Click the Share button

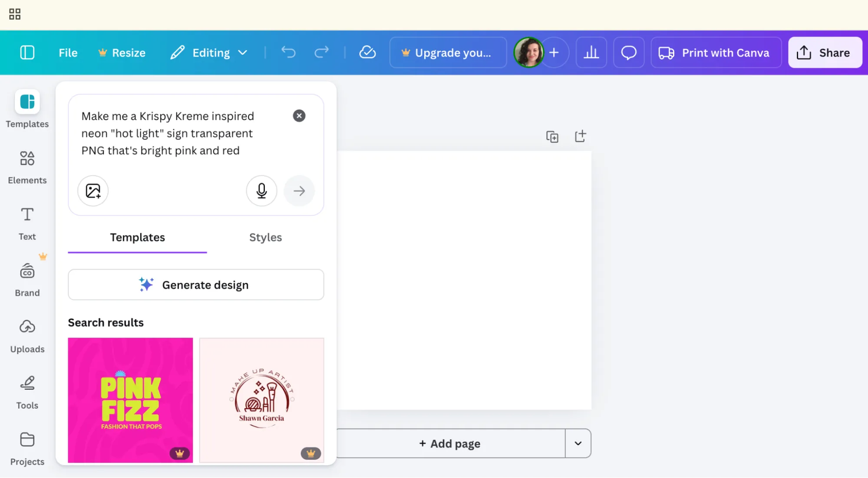[x=825, y=53]
